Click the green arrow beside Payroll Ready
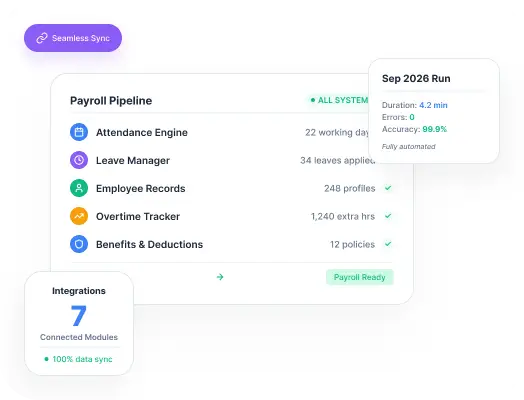Viewport: 524px width, 400px height. tap(220, 277)
